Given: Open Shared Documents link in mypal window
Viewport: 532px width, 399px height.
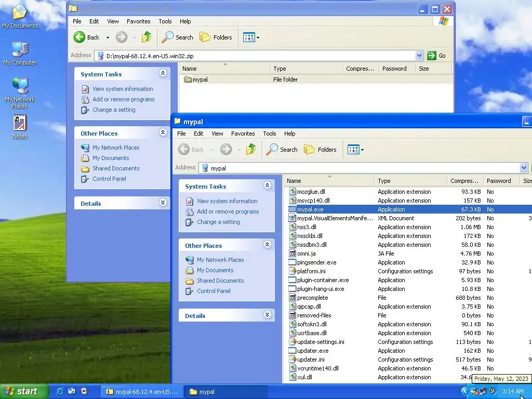Looking at the screenshot, I should (220, 281).
